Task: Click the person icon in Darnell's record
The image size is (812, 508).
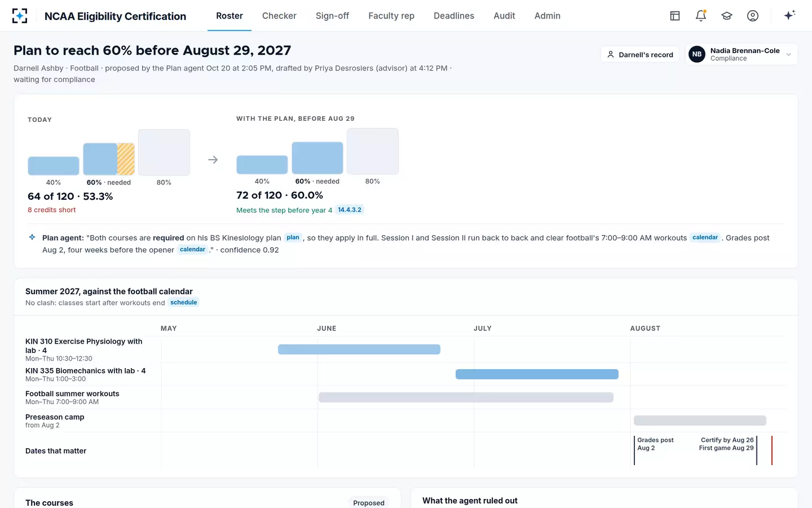Action: click(611, 55)
